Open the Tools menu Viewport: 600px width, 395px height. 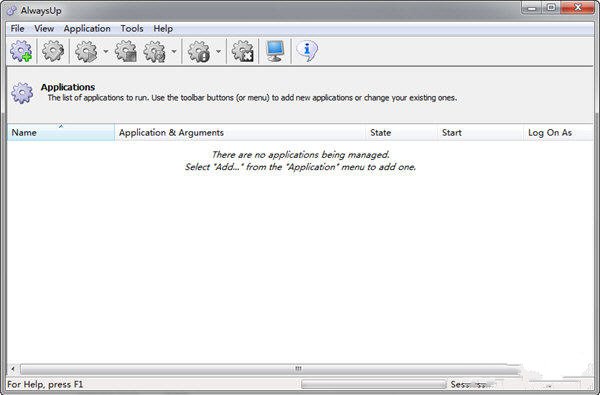click(132, 29)
